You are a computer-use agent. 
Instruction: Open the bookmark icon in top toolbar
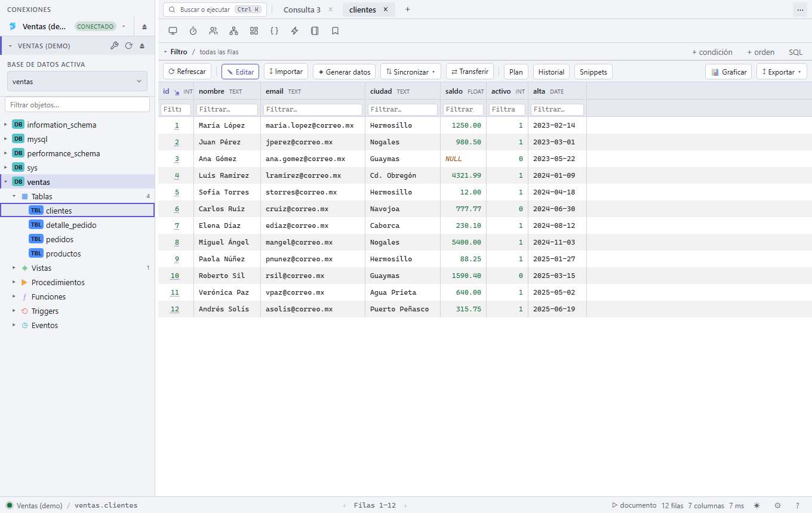336,31
